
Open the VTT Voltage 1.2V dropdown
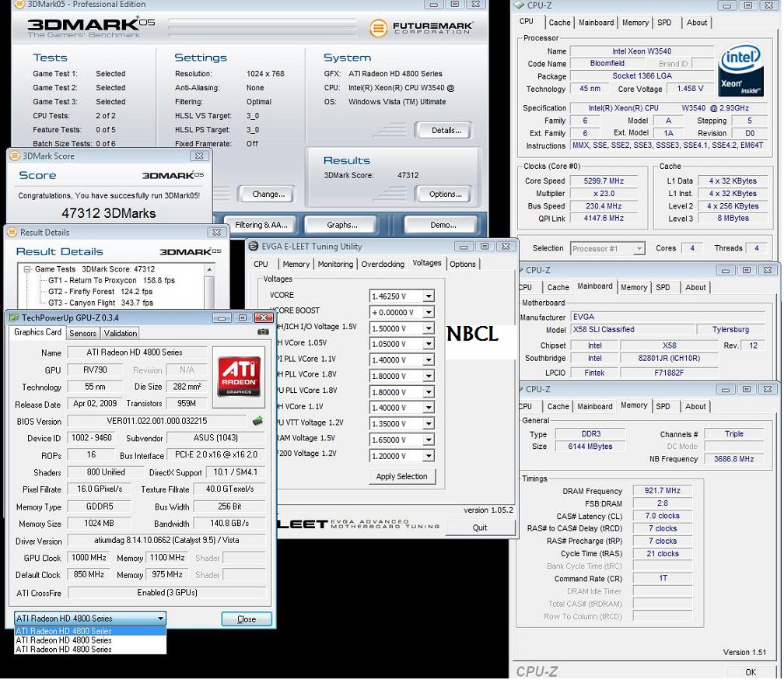tap(429, 424)
